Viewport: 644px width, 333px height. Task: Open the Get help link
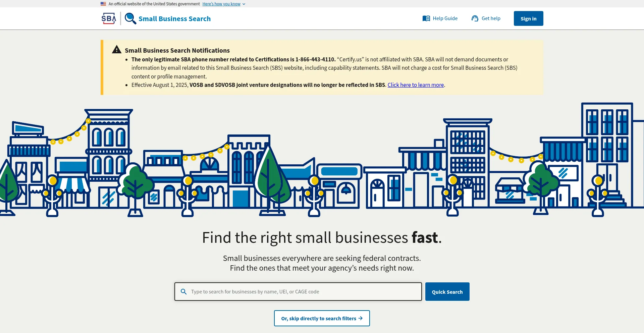coord(491,18)
